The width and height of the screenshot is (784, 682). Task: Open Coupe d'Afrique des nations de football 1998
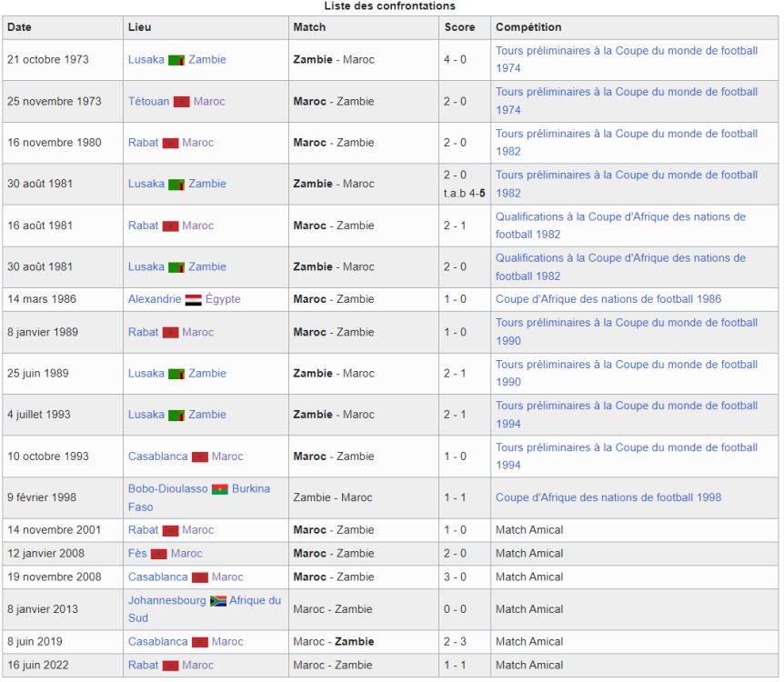[x=608, y=497]
